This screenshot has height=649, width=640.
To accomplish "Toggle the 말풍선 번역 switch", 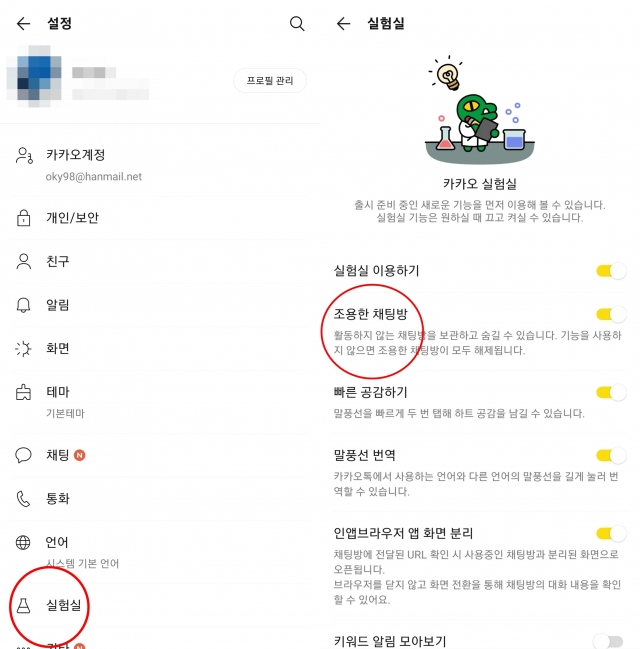I will click(611, 456).
